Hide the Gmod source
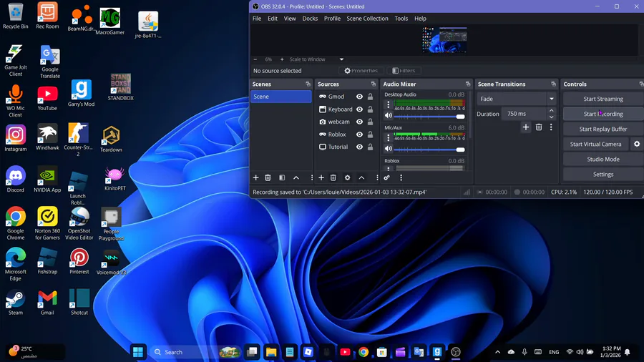 click(x=359, y=97)
